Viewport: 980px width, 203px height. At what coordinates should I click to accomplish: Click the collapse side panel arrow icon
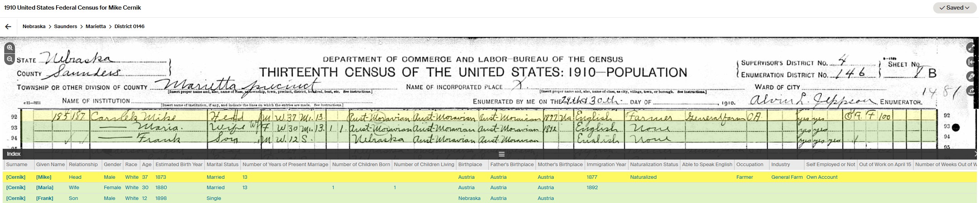tap(971, 62)
